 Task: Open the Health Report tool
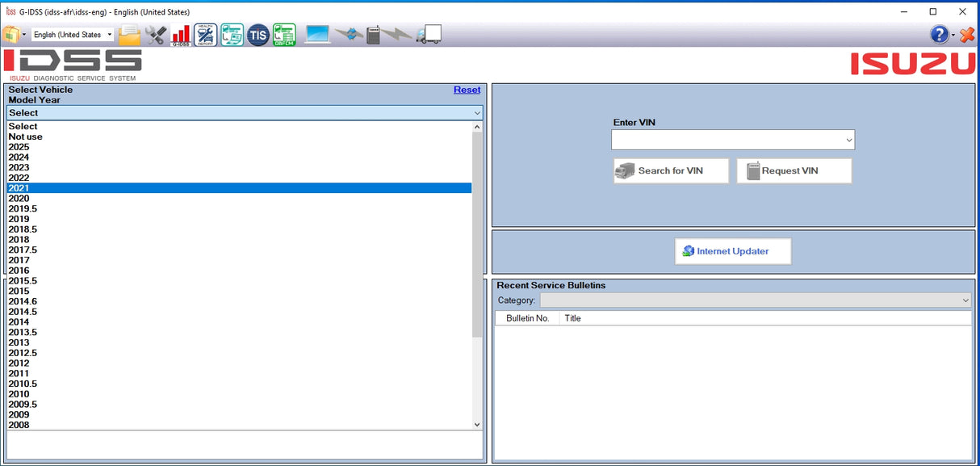[206, 34]
